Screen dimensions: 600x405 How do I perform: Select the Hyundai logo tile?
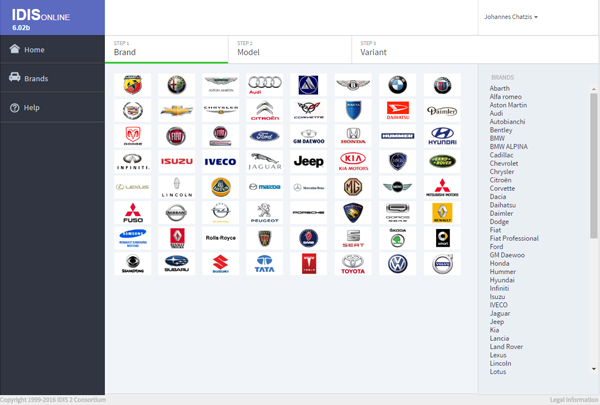pyautogui.click(x=442, y=136)
